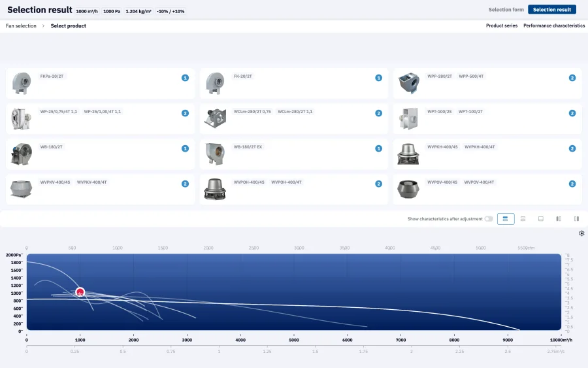The width and height of the screenshot is (588, 368).
Task: Toggle Show characteristics after adjustment switch
Action: 488,219
